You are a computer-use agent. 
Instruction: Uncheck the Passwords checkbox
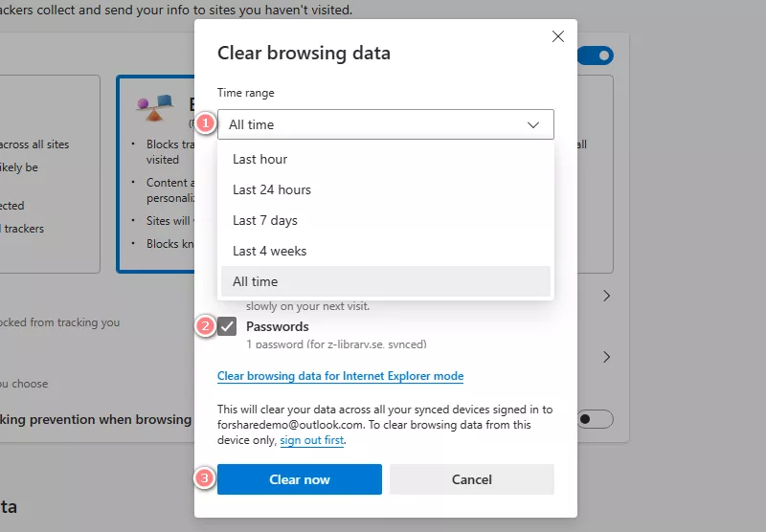pos(227,326)
